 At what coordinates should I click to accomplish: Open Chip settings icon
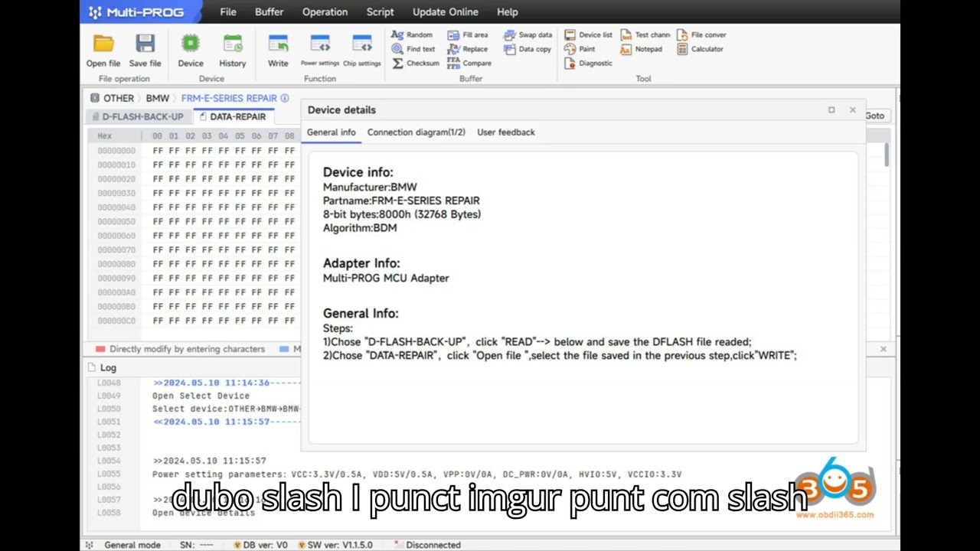pos(361,51)
